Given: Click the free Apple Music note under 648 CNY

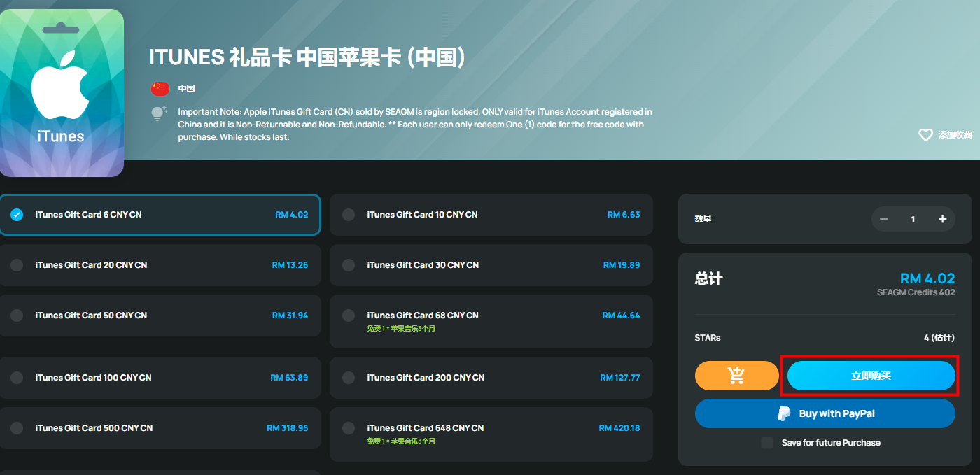Looking at the screenshot, I should [401, 441].
